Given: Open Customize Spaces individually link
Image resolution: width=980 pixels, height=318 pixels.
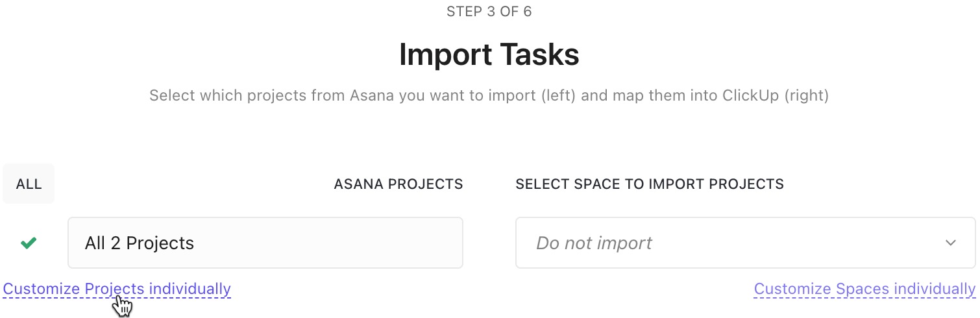Looking at the screenshot, I should (x=864, y=289).
